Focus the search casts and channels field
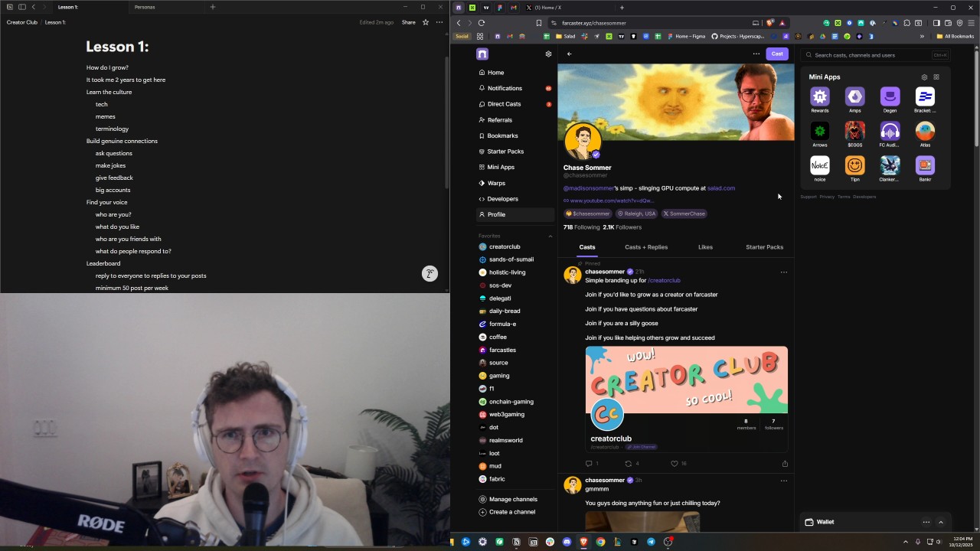Image resolution: width=980 pixels, height=551 pixels. tap(871, 55)
